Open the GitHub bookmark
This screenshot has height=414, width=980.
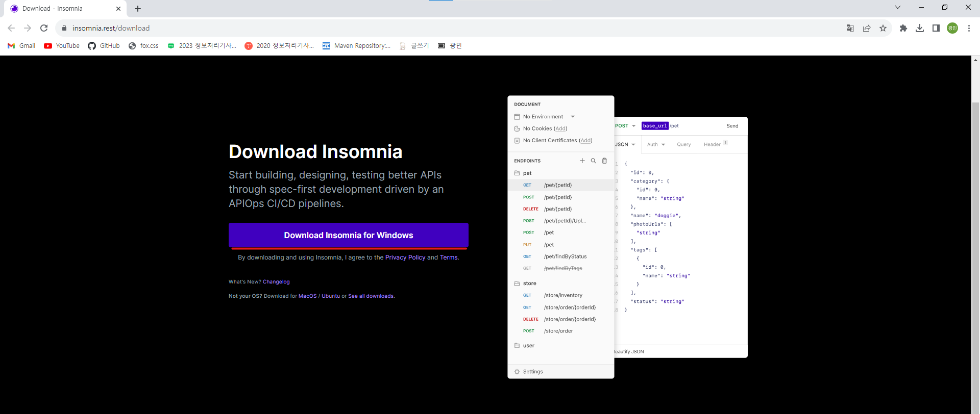tap(104, 46)
